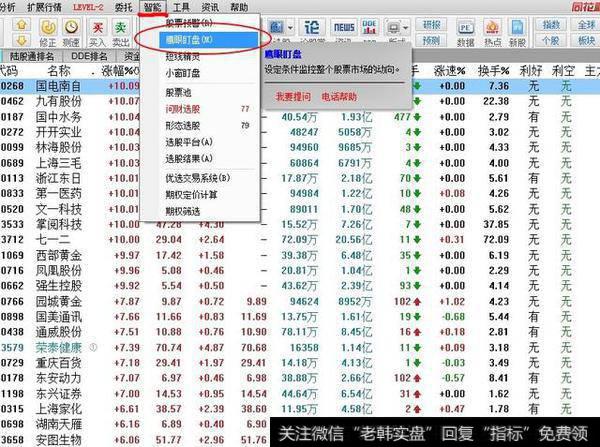Click the 研报 toolbar button
This screenshot has width=600, height=447.
click(432, 25)
